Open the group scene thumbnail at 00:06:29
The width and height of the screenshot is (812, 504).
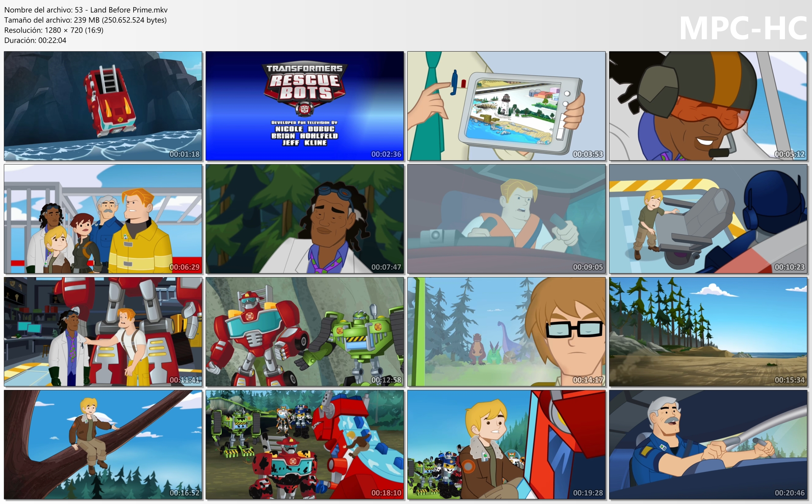pos(103,219)
